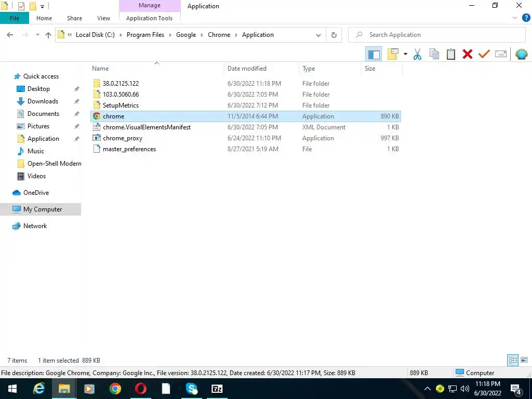Open recent locations dropdown arrow

pyautogui.click(x=37, y=35)
